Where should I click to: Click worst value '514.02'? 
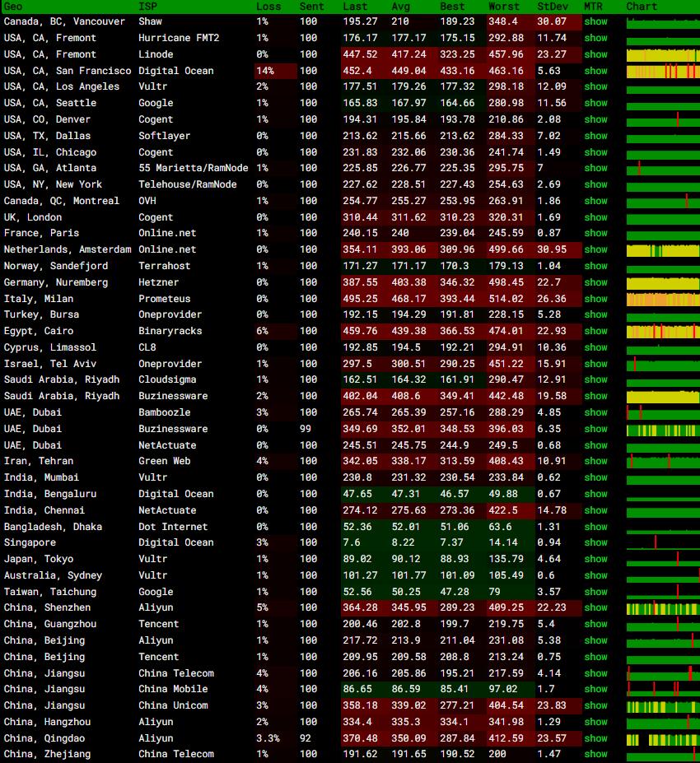506,299
